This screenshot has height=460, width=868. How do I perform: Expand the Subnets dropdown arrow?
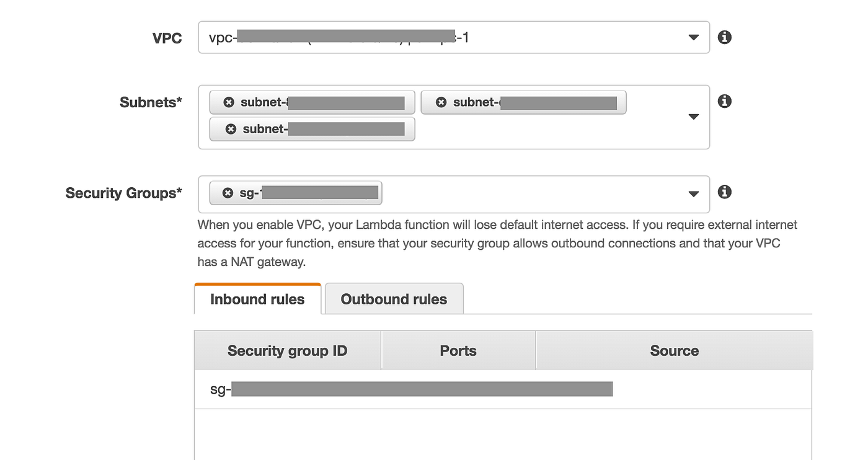point(693,117)
